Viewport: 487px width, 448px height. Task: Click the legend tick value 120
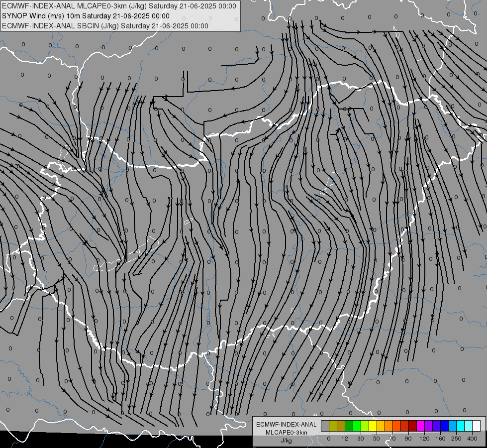(424, 439)
